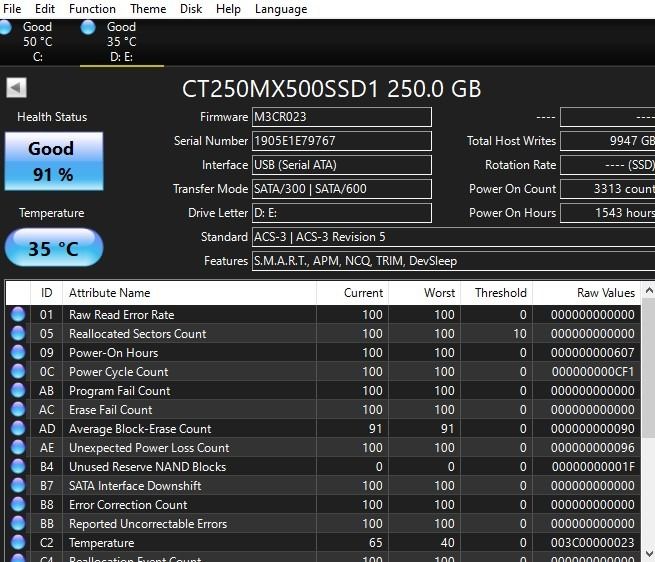Viewport: 655px width, 562px height.
Task: Open the File menu
Action: pos(12,9)
